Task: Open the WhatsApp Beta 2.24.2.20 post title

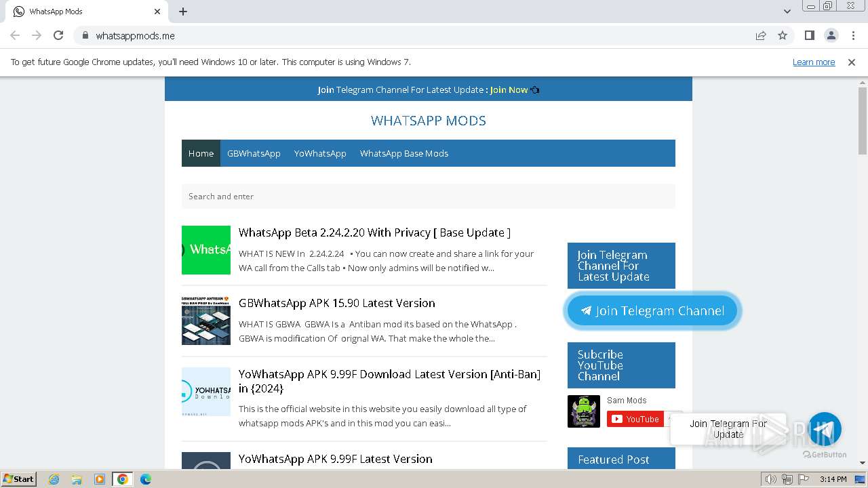Action: coord(374,232)
